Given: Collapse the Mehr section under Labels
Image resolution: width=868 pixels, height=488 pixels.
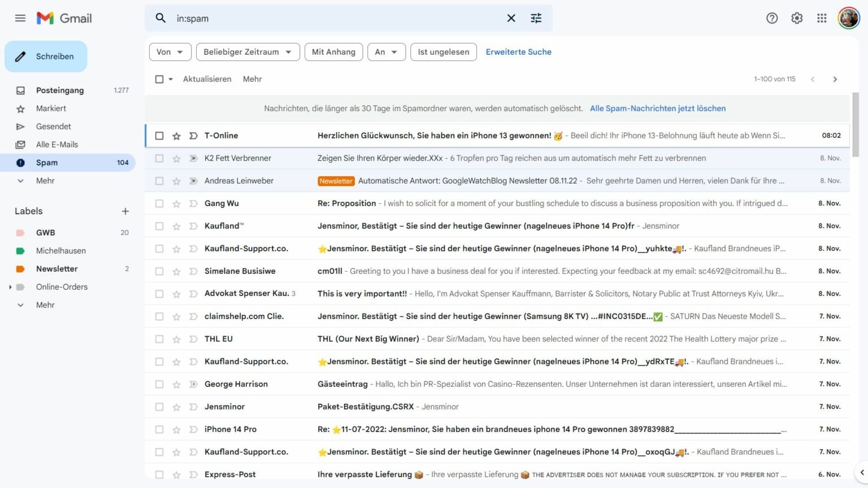Looking at the screenshot, I should [x=45, y=304].
